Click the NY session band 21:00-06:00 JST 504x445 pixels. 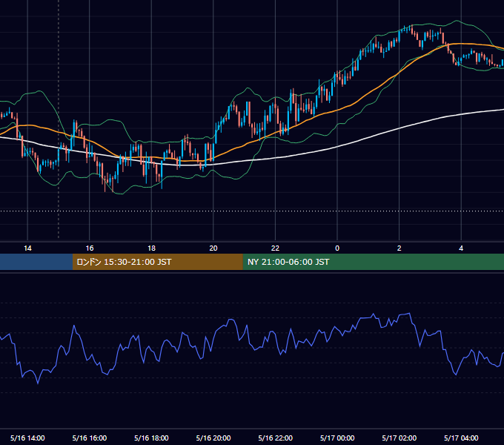(373, 262)
